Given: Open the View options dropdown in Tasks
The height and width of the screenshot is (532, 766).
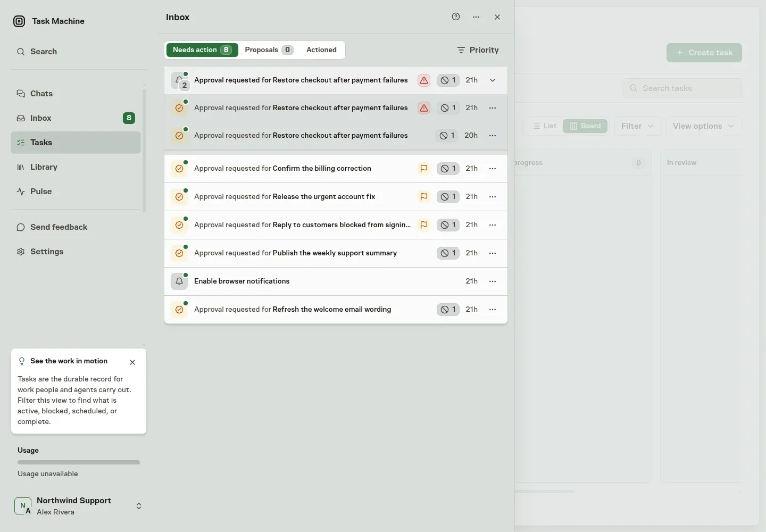Looking at the screenshot, I should point(703,126).
